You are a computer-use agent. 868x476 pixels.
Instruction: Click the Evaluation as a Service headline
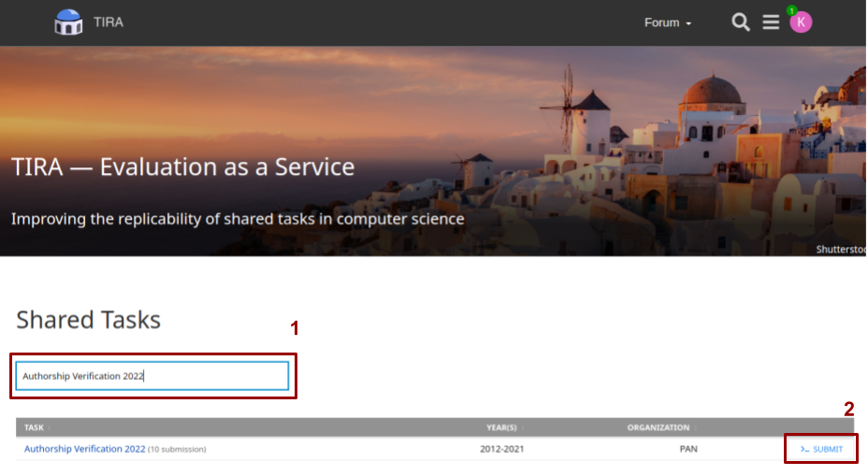182,166
